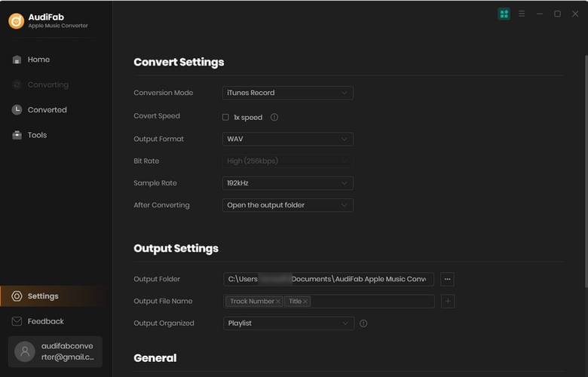Add file name tag with plus button
The height and width of the screenshot is (377, 588).
pyautogui.click(x=448, y=302)
